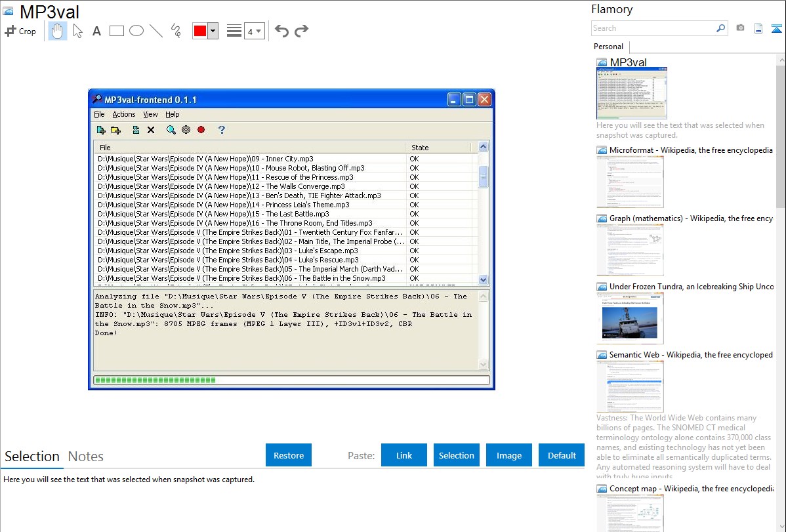Screen dimensions: 786x532
Task: Click the line thickness icon
Action: pyautogui.click(x=234, y=31)
